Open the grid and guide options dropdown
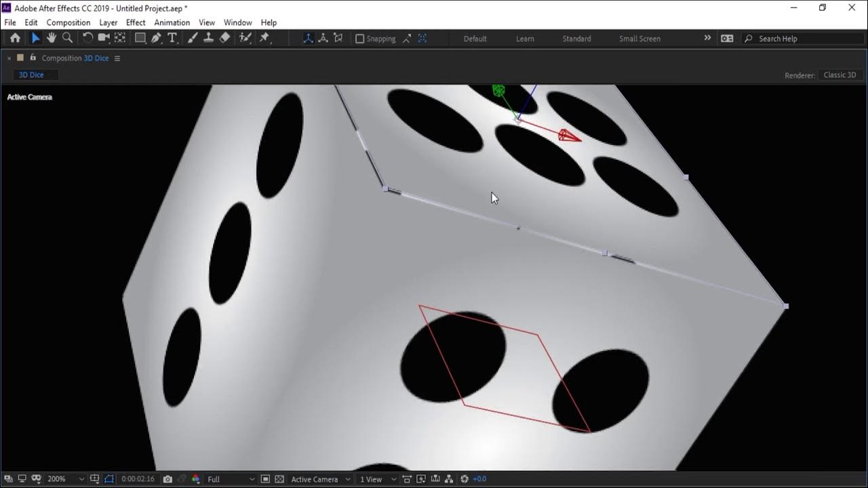The image size is (868, 488). 95,479
